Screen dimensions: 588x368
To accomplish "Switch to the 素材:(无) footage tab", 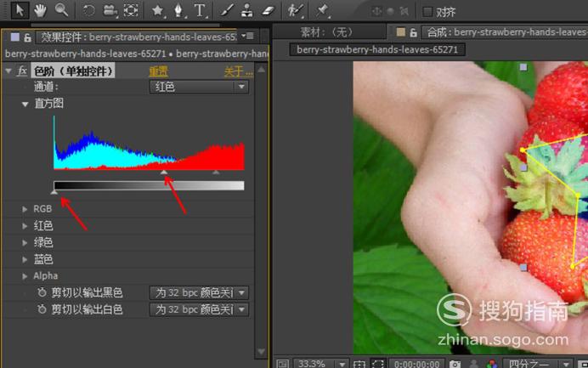I will (x=327, y=32).
